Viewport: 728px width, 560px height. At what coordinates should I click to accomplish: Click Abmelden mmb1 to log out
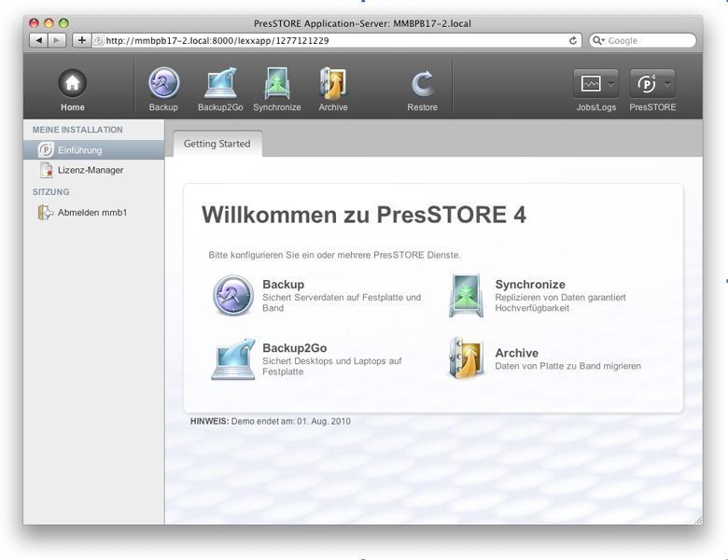(x=92, y=213)
